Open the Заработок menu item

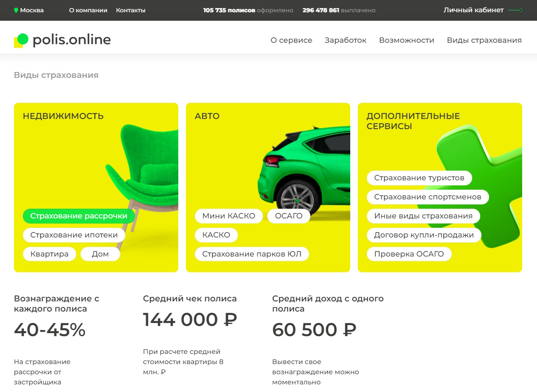pos(346,40)
